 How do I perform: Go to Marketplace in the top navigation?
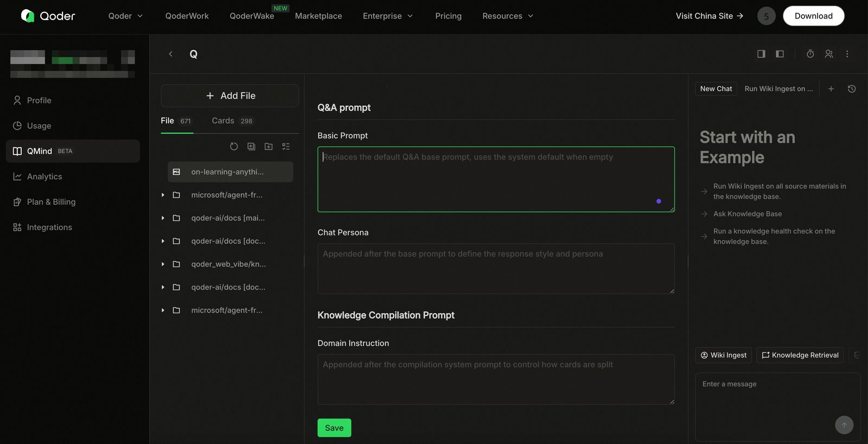[x=318, y=16]
